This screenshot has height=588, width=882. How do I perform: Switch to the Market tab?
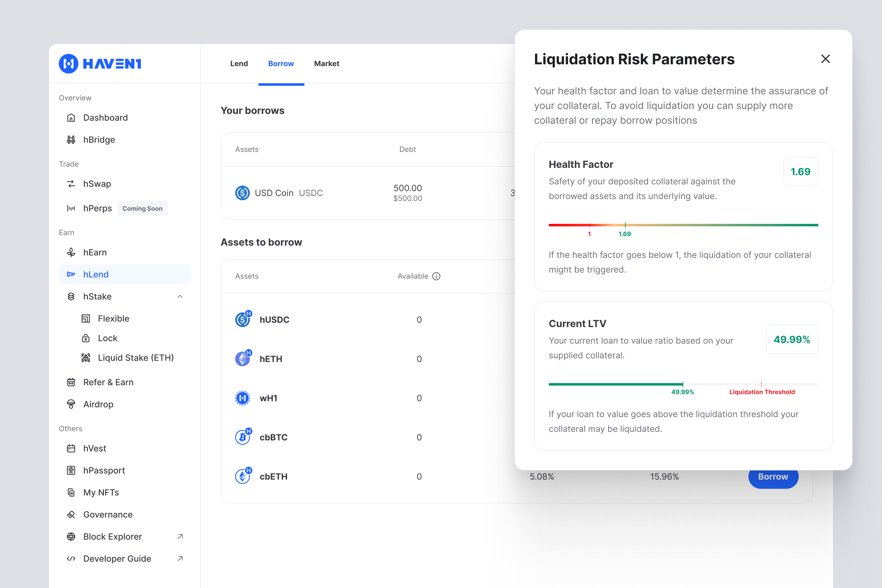(326, 64)
